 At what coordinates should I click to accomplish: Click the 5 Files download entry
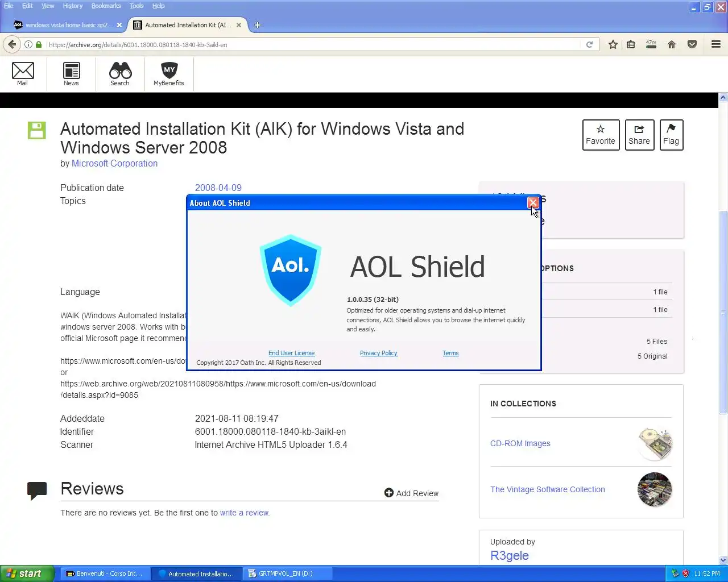pyautogui.click(x=657, y=341)
